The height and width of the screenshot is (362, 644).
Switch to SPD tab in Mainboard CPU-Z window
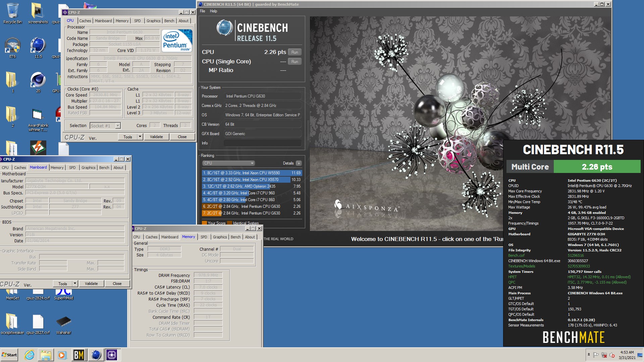pos(72,168)
